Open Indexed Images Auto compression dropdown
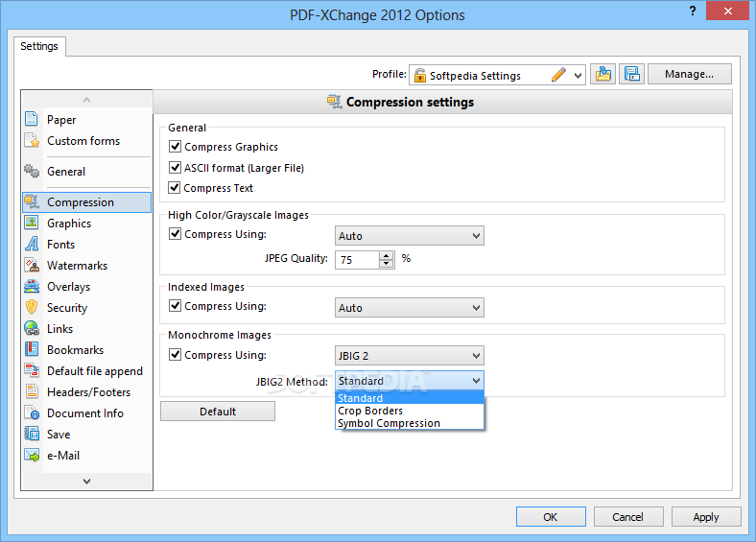 pos(410,308)
